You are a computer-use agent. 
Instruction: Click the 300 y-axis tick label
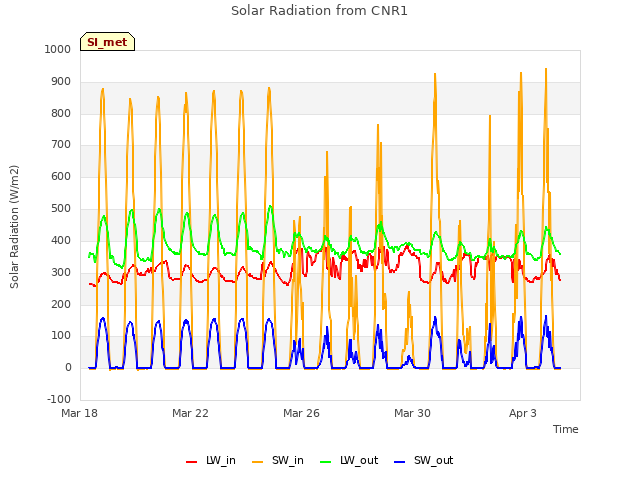[61, 272]
